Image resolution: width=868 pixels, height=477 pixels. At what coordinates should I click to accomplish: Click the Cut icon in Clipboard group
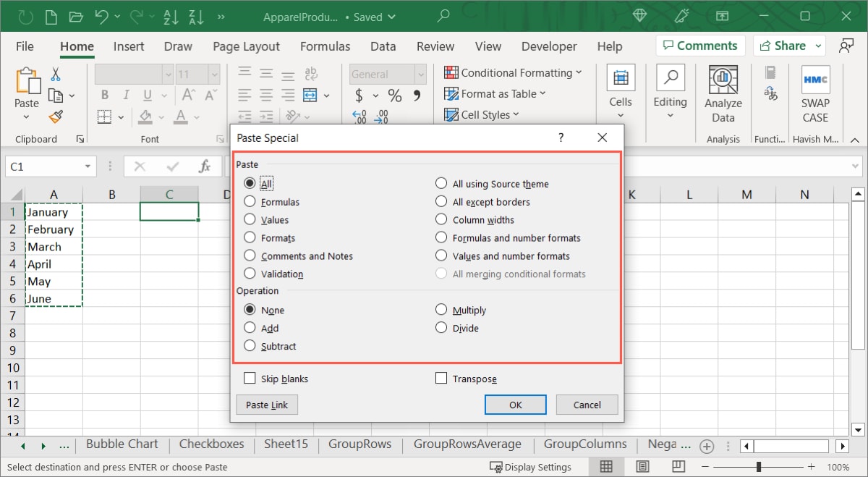[x=57, y=75]
